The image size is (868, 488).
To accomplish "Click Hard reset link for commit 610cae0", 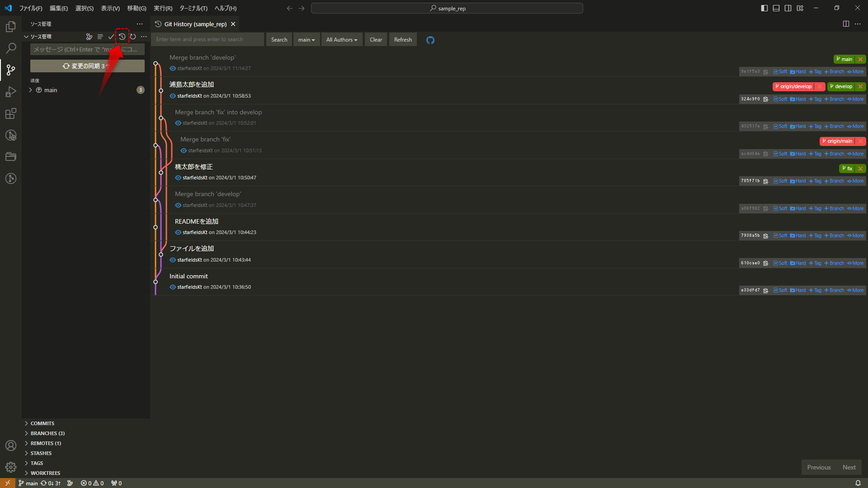I will (798, 263).
